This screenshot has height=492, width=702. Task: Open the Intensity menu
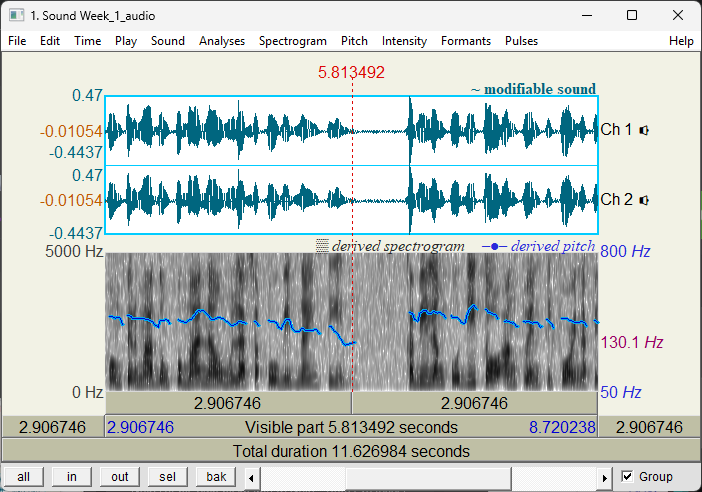[404, 41]
